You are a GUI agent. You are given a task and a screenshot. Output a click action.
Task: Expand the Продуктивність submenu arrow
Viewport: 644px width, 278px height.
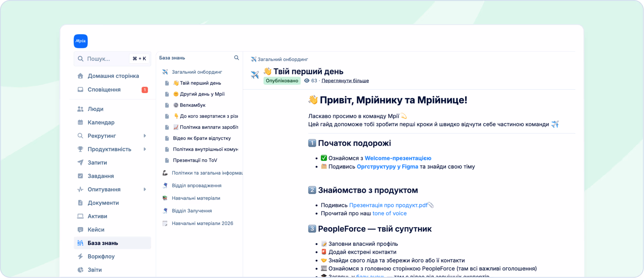click(x=145, y=149)
